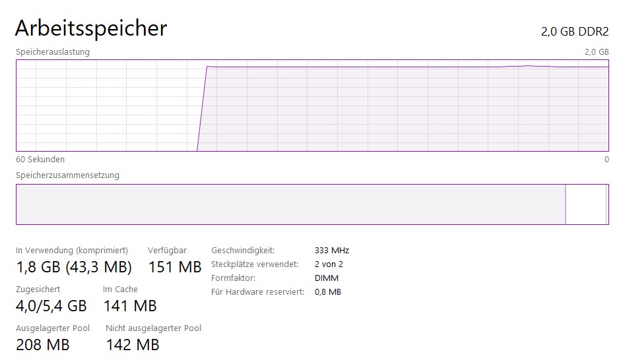Select the DIMM form factor value
Image resolution: width=617 pixels, height=364 pixels.
click(327, 278)
